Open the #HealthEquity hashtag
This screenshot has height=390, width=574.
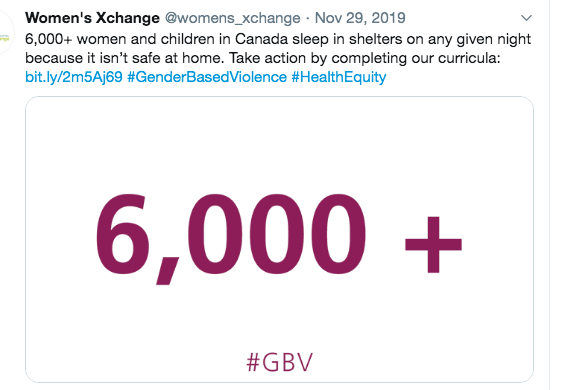point(339,77)
